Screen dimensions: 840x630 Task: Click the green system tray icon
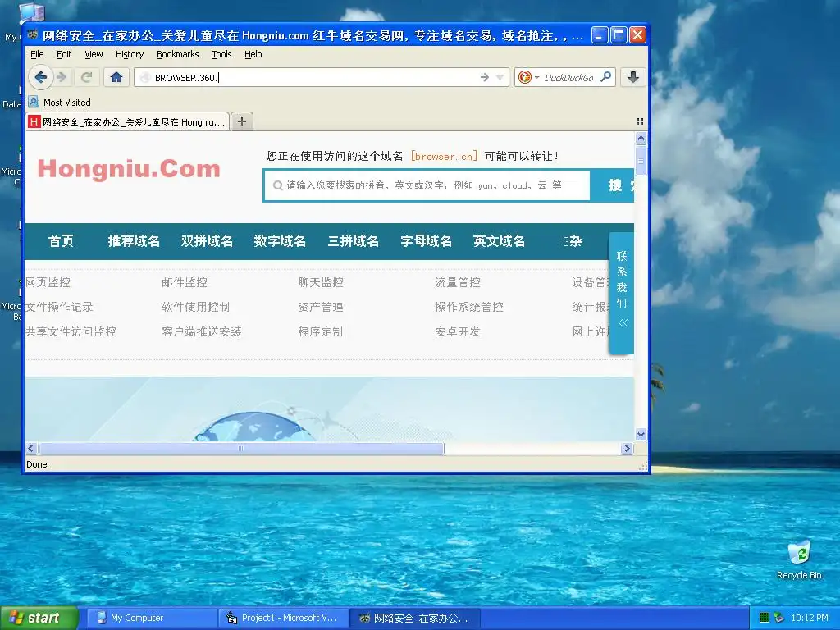[x=765, y=618]
